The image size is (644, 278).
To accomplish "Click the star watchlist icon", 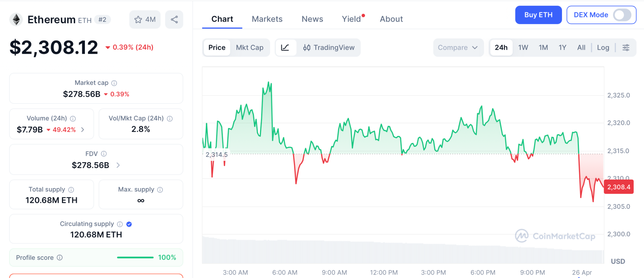I will tap(138, 19).
